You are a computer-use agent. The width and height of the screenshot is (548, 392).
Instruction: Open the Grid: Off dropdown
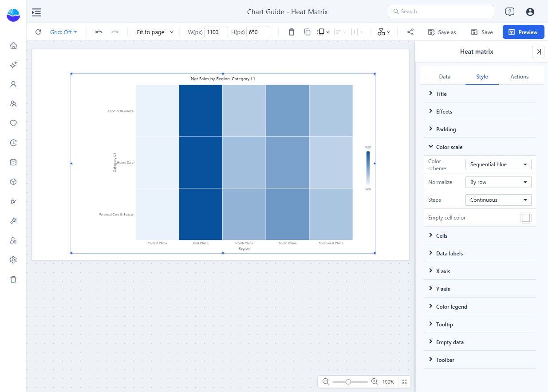(64, 32)
